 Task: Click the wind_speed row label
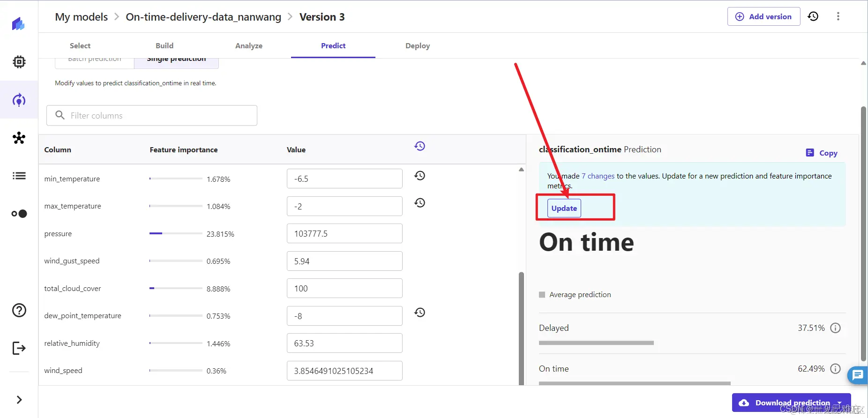[x=63, y=371]
